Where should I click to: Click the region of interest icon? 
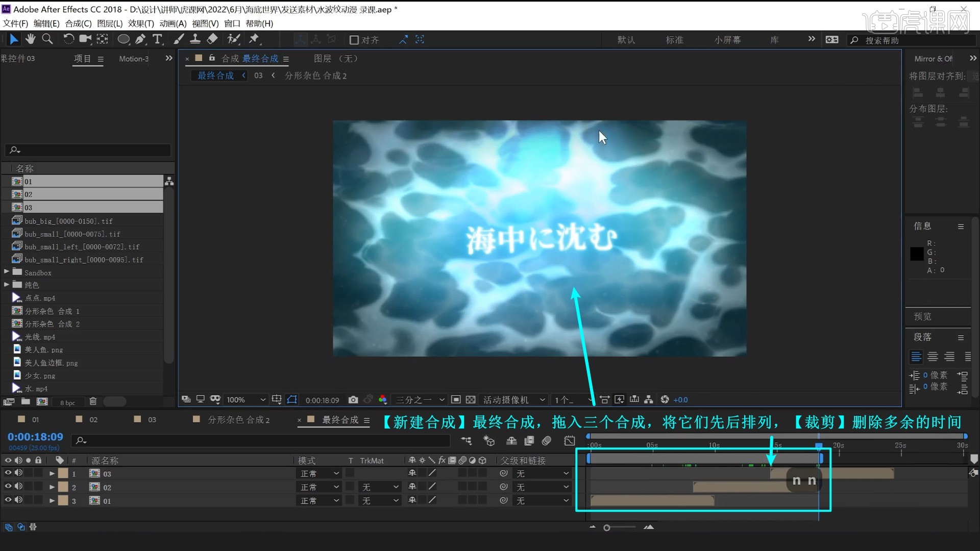pos(456,399)
